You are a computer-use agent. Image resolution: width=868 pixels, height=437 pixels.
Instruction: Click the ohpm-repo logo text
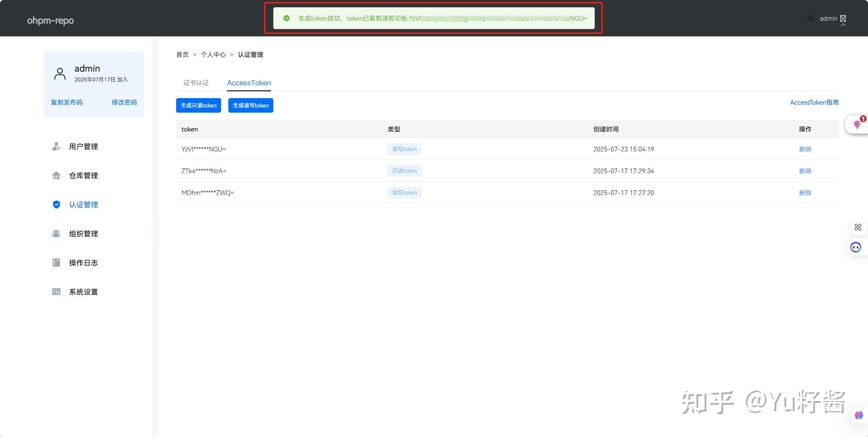(50, 20)
